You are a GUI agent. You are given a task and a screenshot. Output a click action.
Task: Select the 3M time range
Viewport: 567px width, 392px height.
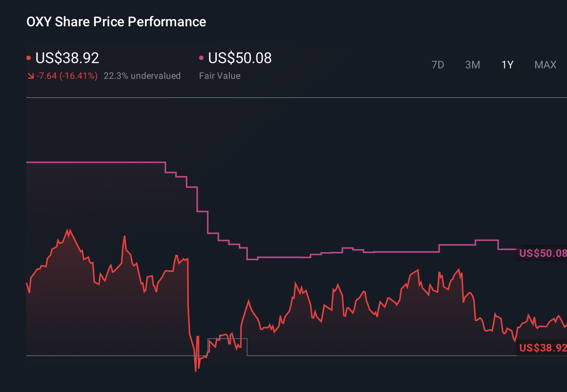(x=472, y=65)
